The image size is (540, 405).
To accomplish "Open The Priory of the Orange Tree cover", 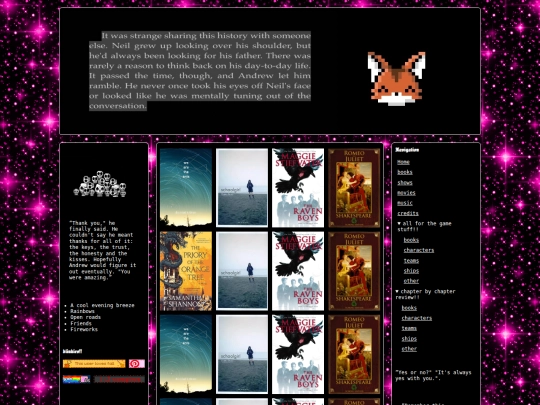I will (x=186, y=271).
